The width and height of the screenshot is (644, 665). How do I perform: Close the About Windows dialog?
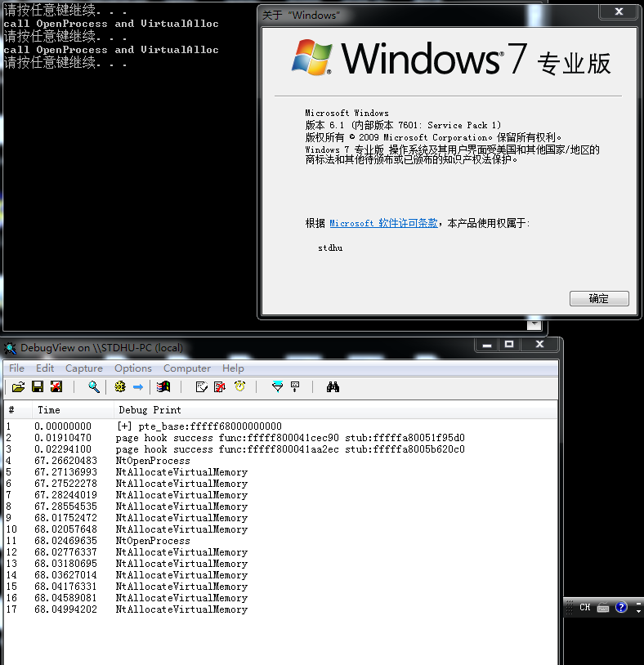click(x=619, y=12)
